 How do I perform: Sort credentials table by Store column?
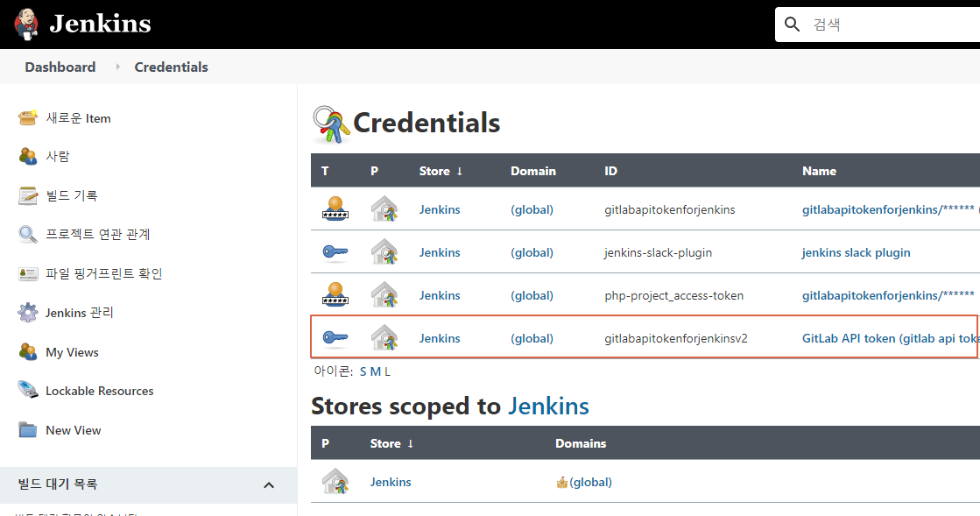[x=441, y=171]
